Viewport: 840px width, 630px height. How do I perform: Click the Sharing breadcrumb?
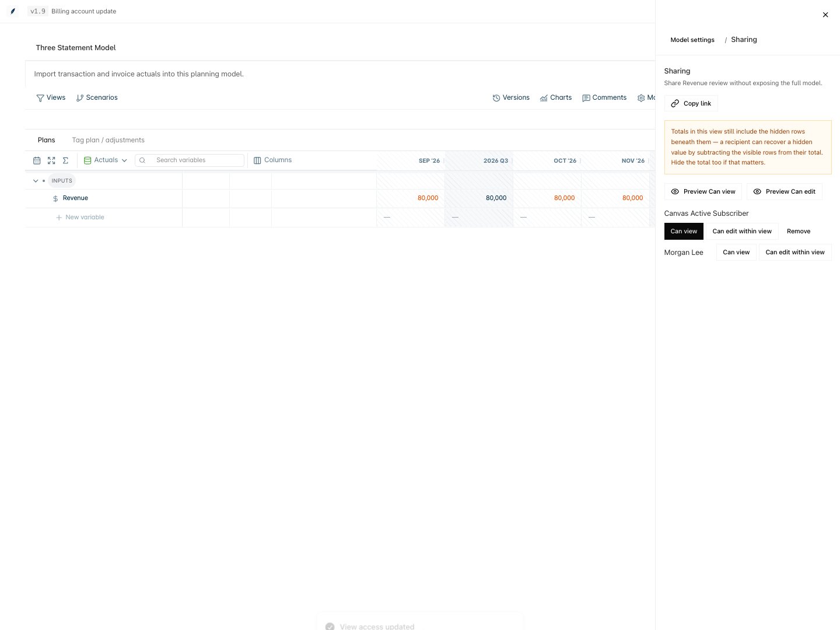point(744,40)
